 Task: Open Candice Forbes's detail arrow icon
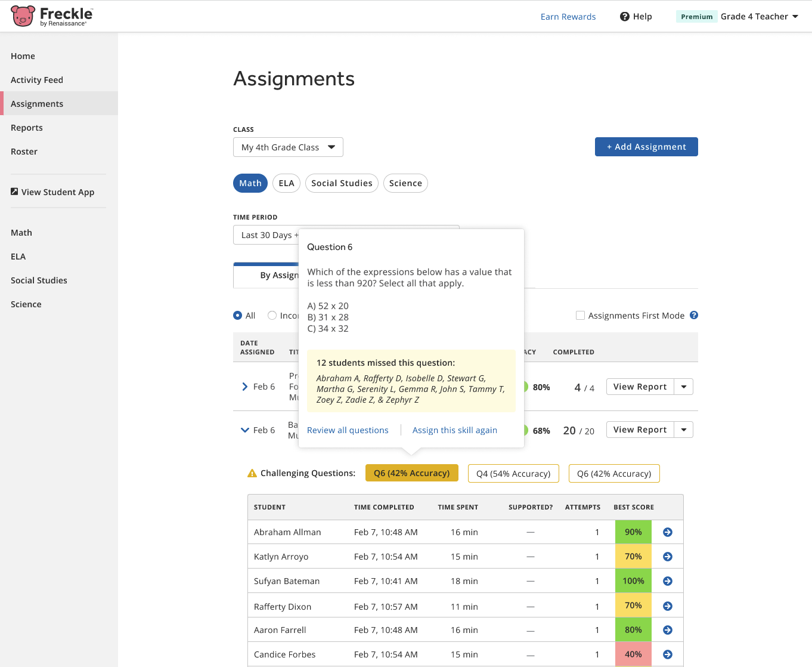tap(667, 654)
